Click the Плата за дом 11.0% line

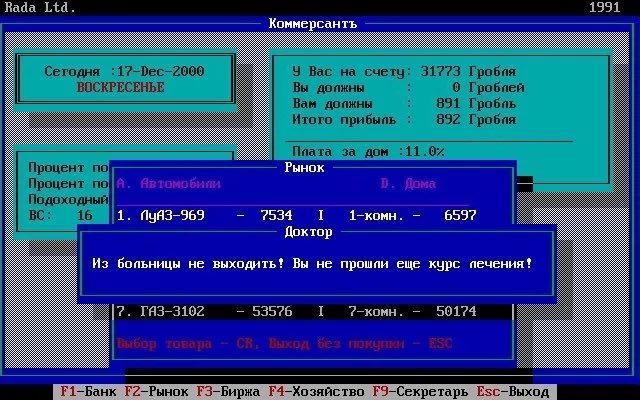coord(368,151)
